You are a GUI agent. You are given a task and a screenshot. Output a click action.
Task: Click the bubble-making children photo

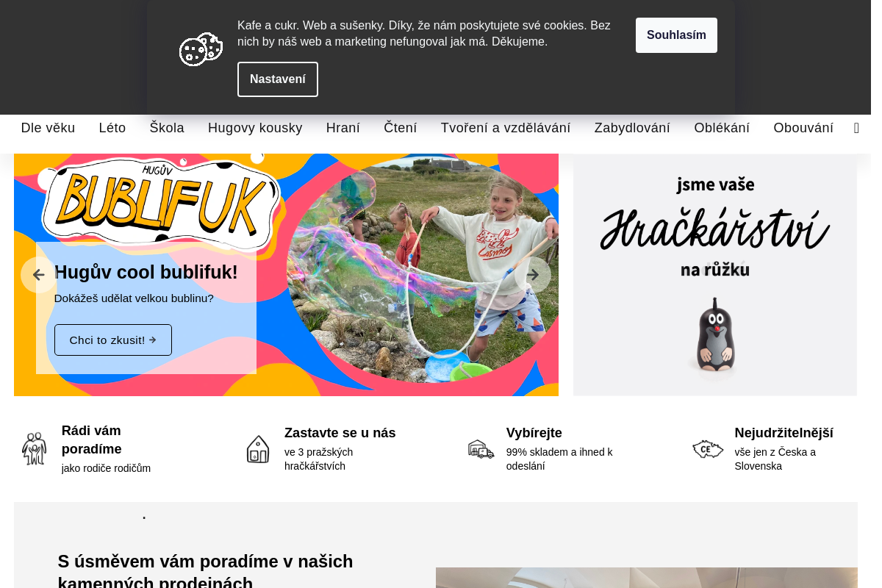(423, 269)
